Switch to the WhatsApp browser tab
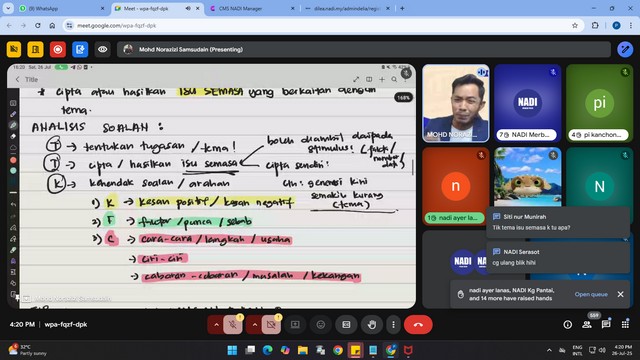The width and height of the screenshot is (640, 360). [x=62, y=8]
